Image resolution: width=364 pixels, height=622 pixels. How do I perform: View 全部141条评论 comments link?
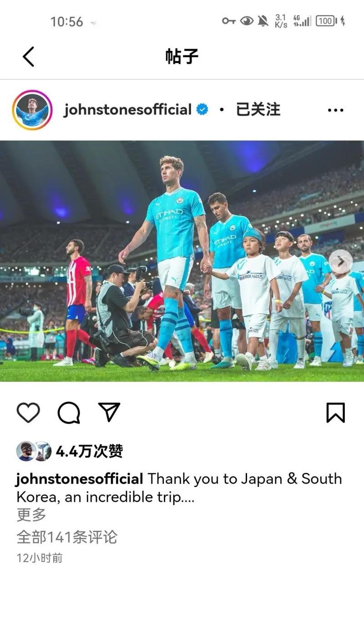pyautogui.click(x=67, y=537)
